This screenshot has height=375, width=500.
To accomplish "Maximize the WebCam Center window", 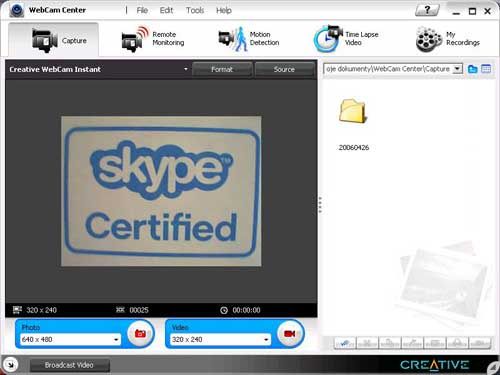I will (472, 11).
